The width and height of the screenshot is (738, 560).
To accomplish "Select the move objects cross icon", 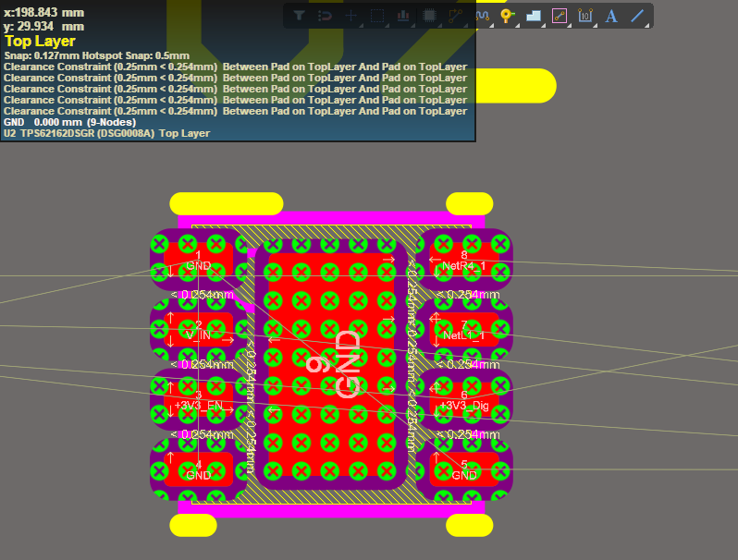I will coord(351,16).
